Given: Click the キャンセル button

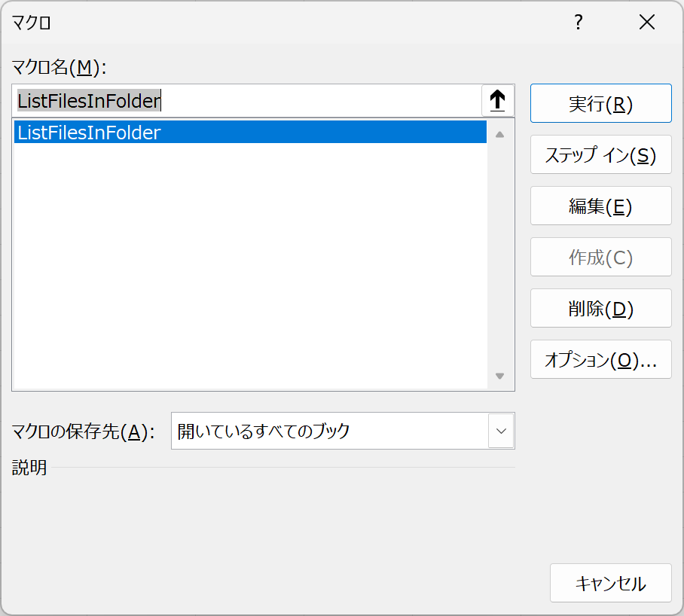Looking at the screenshot, I should pyautogui.click(x=611, y=583).
